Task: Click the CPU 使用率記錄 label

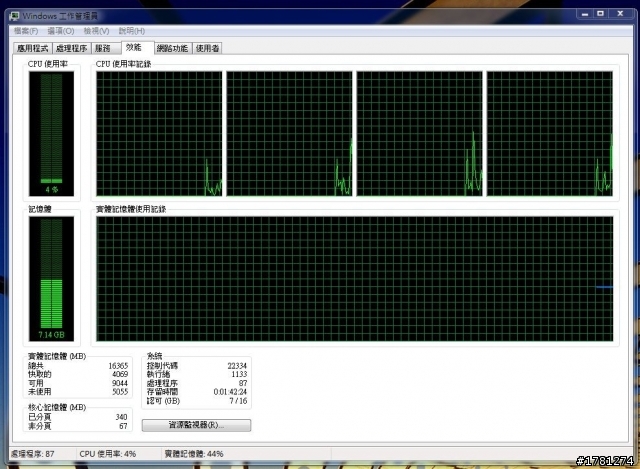Action: pos(123,64)
